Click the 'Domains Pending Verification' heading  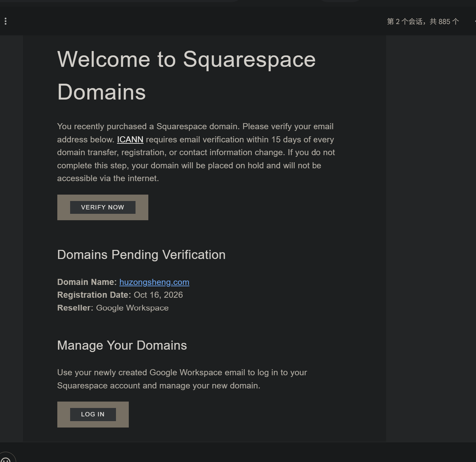[x=141, y=255]
